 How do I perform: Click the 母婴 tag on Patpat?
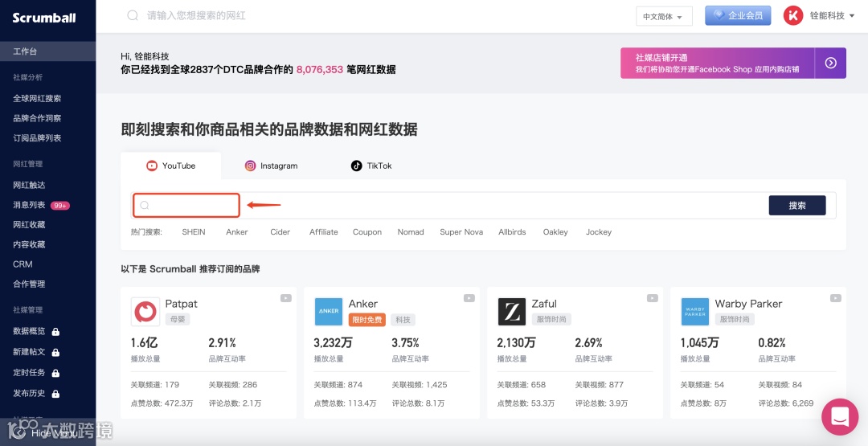(x=178, y=319)
